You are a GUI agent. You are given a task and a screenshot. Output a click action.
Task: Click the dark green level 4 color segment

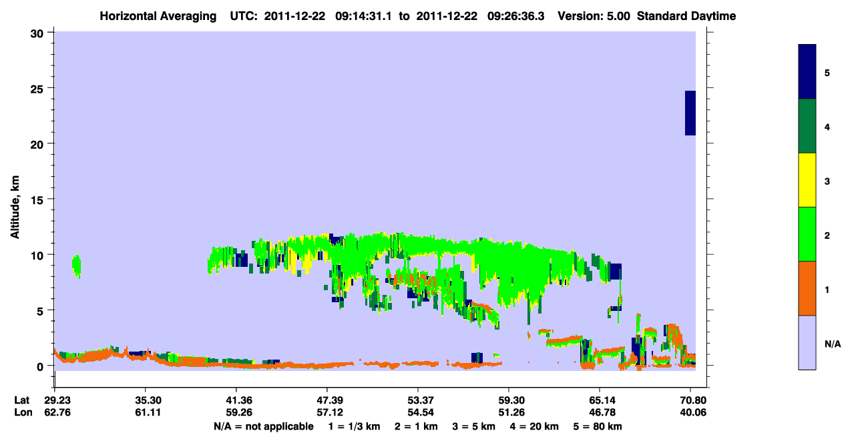click(x=807, y=126)
